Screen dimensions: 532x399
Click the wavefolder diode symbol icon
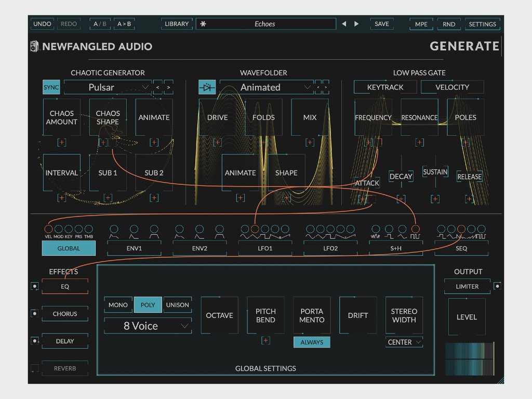(207, 87)
